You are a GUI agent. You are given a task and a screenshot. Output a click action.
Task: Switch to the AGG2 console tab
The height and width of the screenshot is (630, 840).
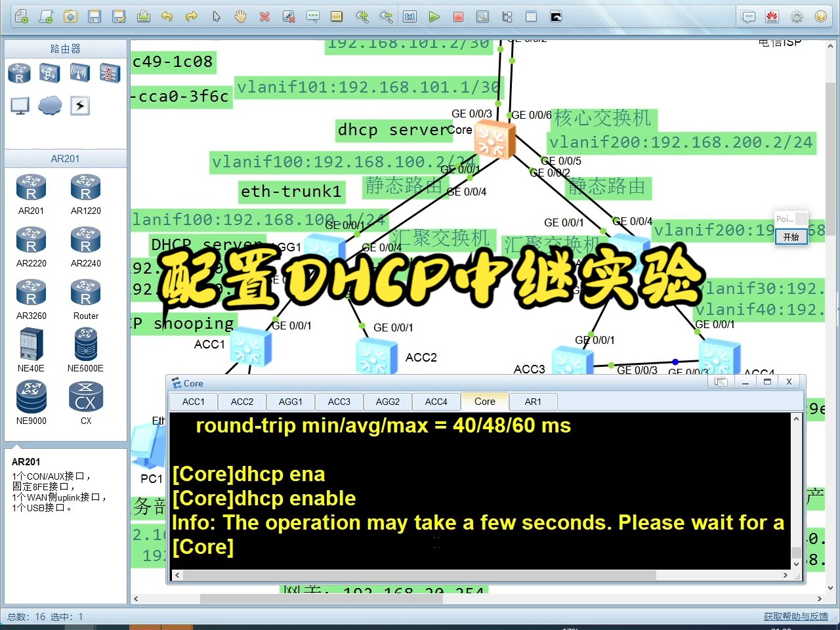click(388, 402)
